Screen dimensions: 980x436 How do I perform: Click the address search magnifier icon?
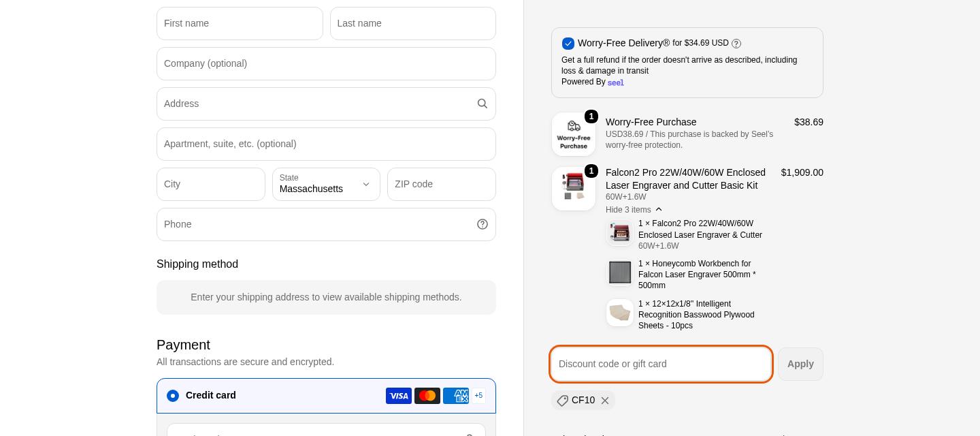click(x=483, y=104)
